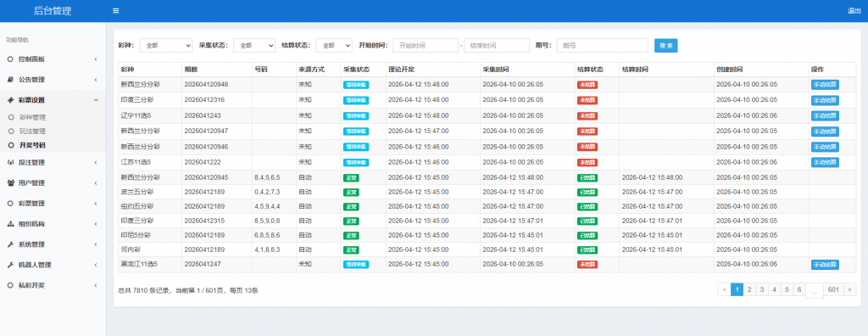Expand the 投注管理 menu chevron
The image size is (868, 336).
point(96,163)
